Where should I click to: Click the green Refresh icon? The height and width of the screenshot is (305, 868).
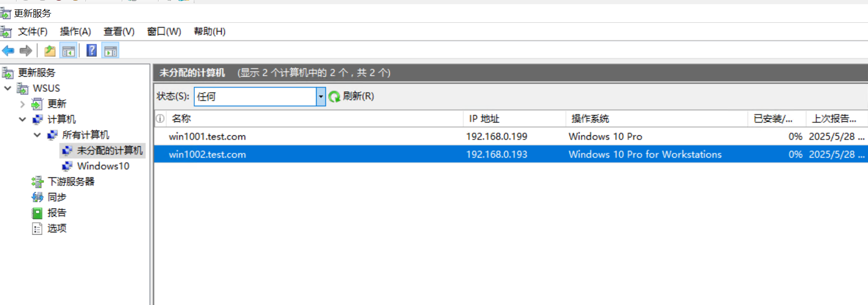pyautogui.click(x=334, y=96)
